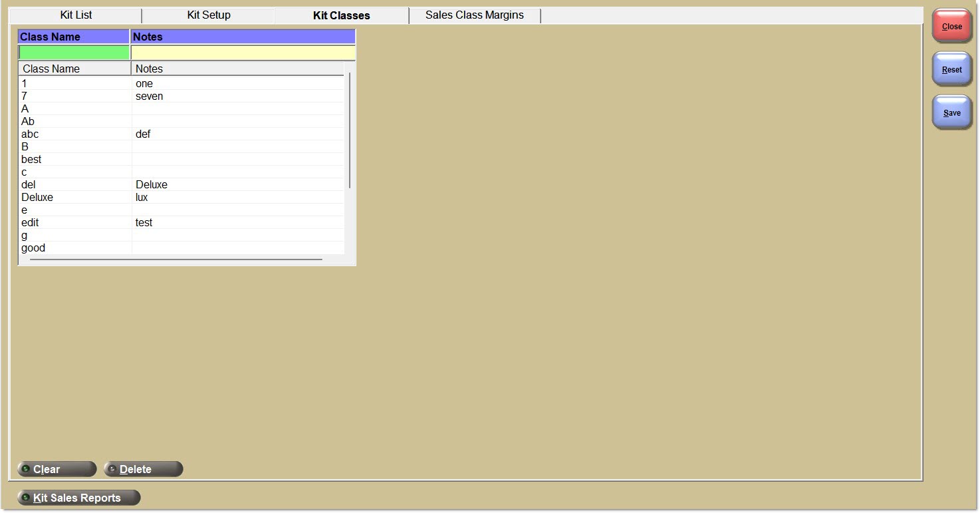Click the green Class Name input field
Image resolution: width=980 pixels, height=513 pixels.
click(74, 53)
